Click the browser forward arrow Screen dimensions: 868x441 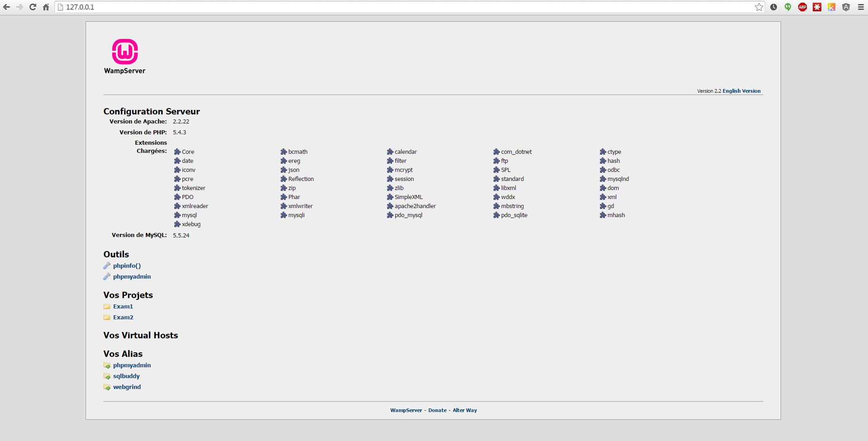coord(19,7)
